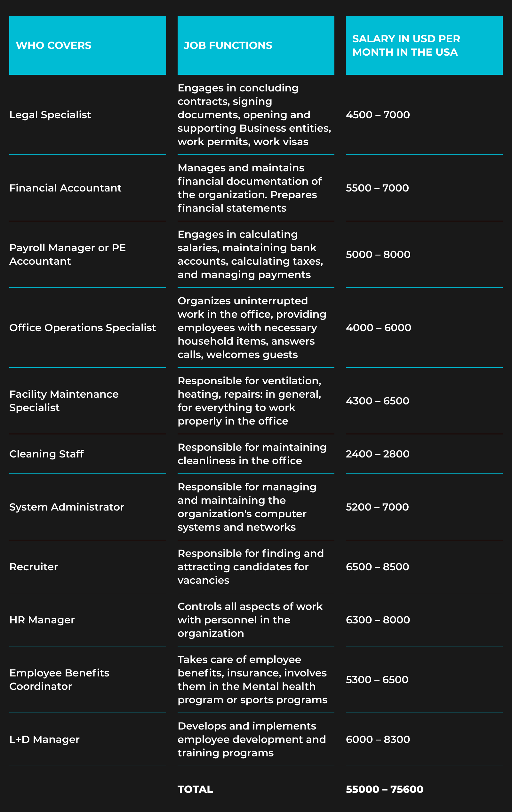Select the Recruiter row label
The height and width of the screenshot is (812, 512).
33,567
